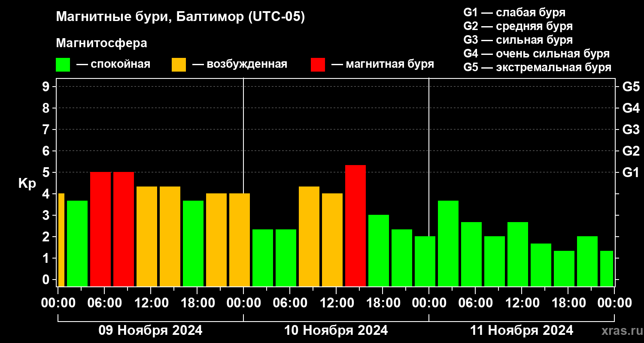This screenshot has width=644, height=343.
Task: Click the '11 Ноября 2024' date label
Action: [x=522, y=331]
